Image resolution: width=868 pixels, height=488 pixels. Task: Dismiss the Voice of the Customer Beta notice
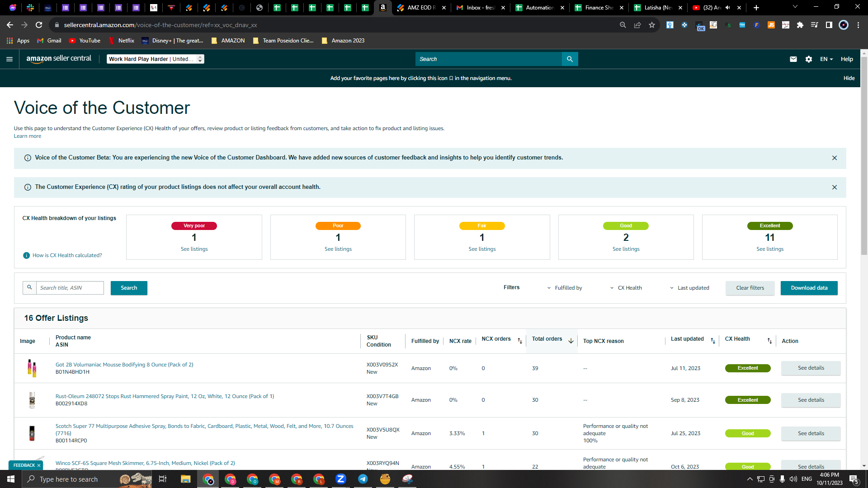[835, 158]
